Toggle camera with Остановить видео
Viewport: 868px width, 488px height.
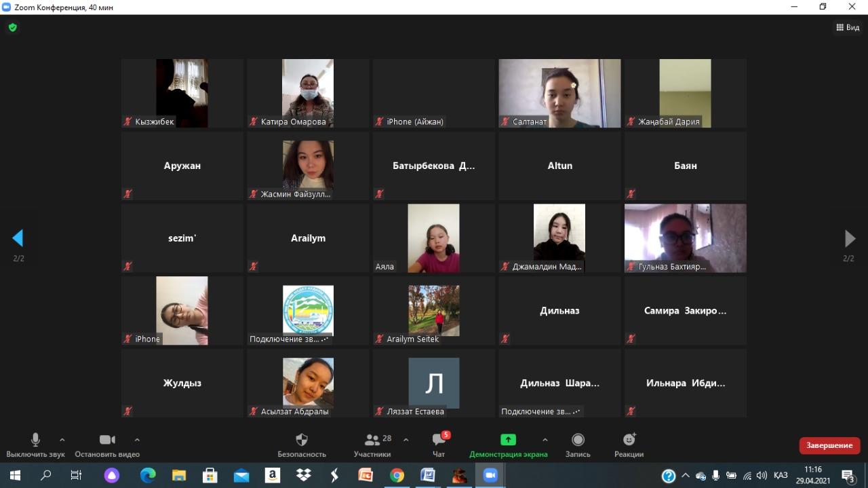coord(107,440)
